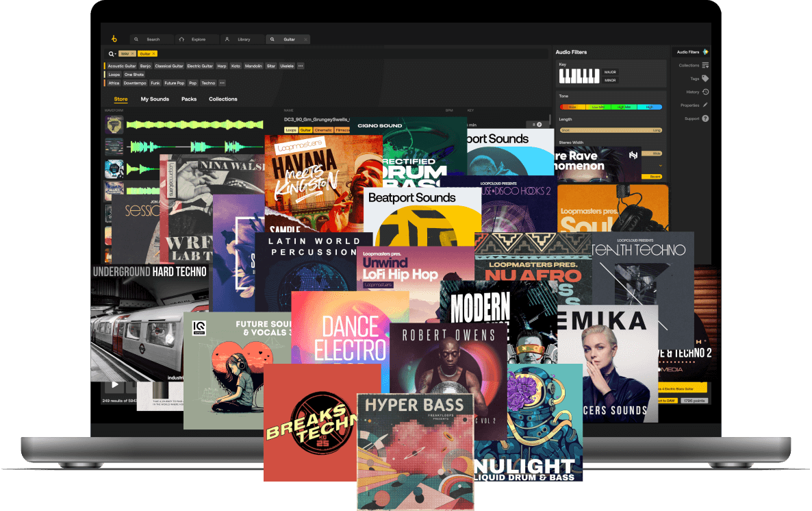
Task: Open the Properties pencil icon
Action: tap(705, 105)
